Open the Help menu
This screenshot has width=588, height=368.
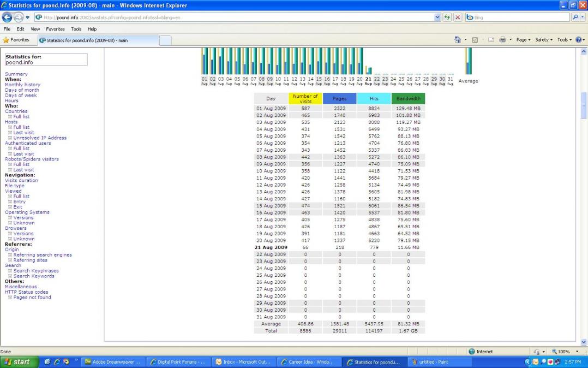pyautogui.click(x=92, y=29)
